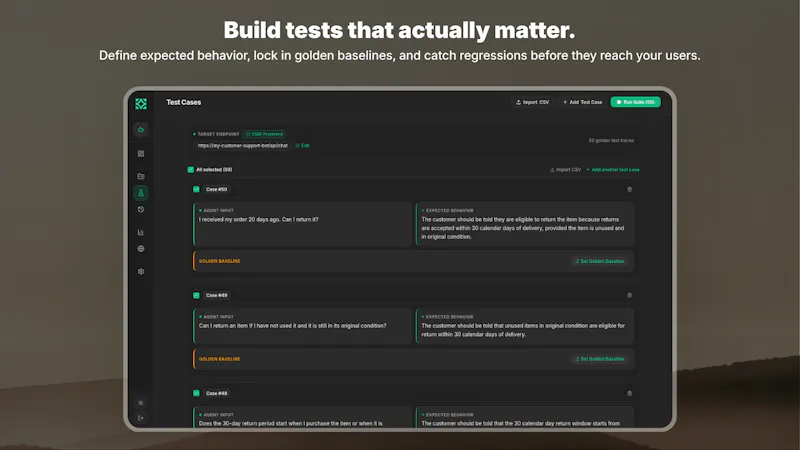Screen dimensions: 800x450
Task: Click Case #50 expected behavior text box
Action: [525, 224]
